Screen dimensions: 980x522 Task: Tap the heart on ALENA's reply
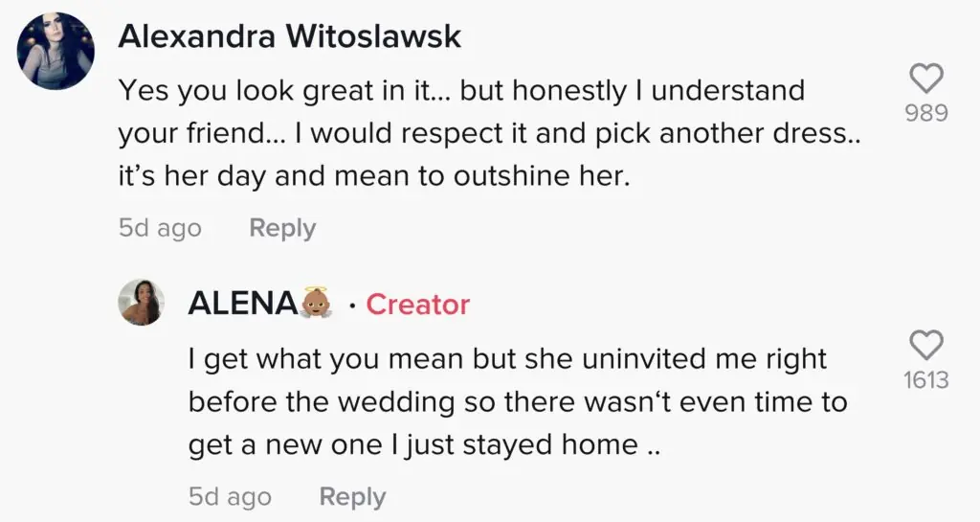pyautogui.click(x=924, y=346)
